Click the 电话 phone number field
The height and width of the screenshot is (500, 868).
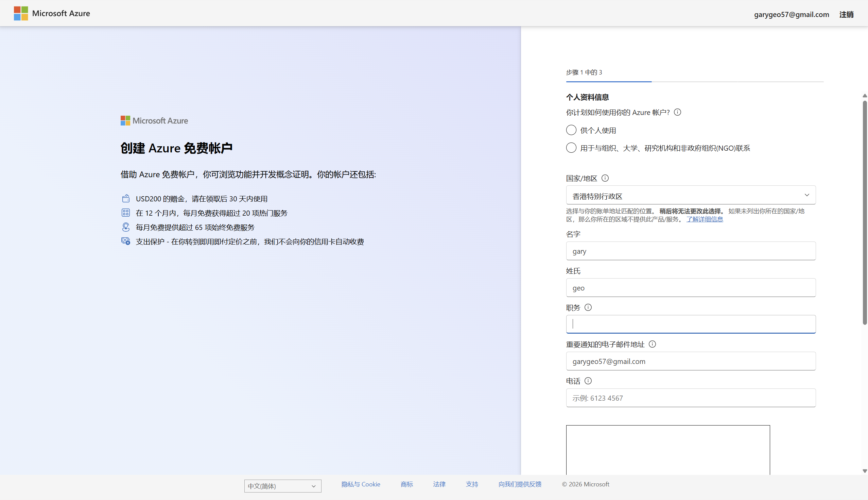click(x=691, y=398)
